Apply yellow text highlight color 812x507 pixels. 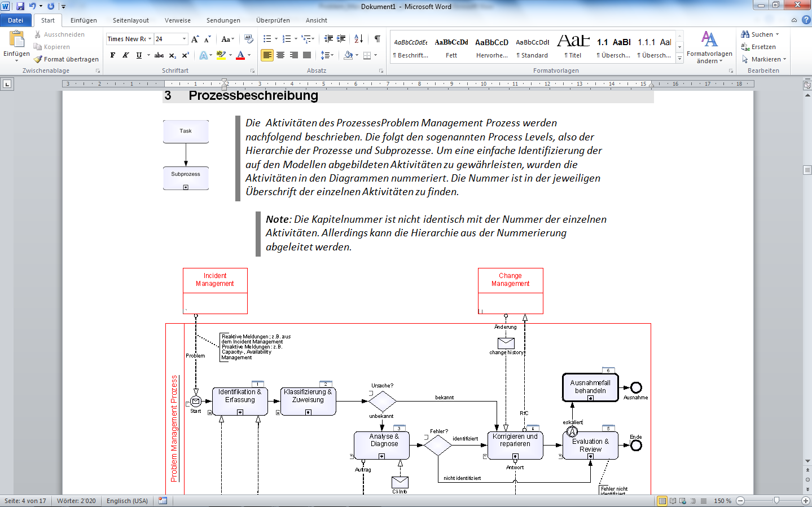[x=221, y=55]
